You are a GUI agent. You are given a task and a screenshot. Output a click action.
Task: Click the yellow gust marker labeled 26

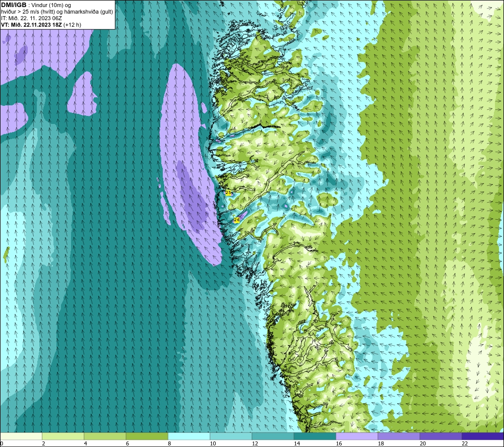pyautogui.click(x=237, y=220)
